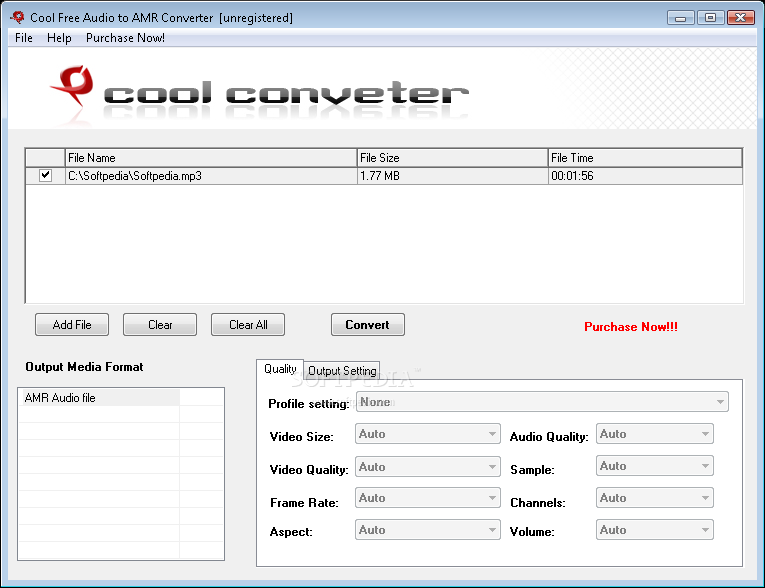Image resolution: width=765 pixels, height=588 pixels.
Task: Click the app icon in the title bar
Action: coord(17,17)
